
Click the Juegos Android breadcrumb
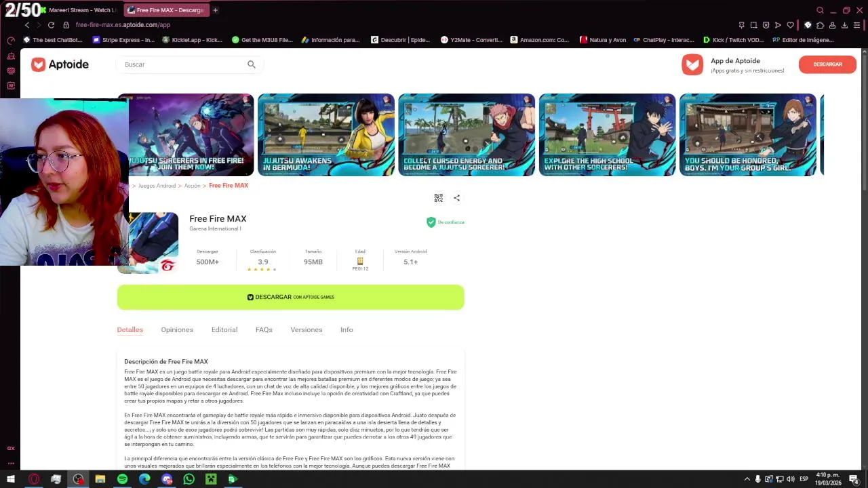pyautogui.click(x=157, y=186)
